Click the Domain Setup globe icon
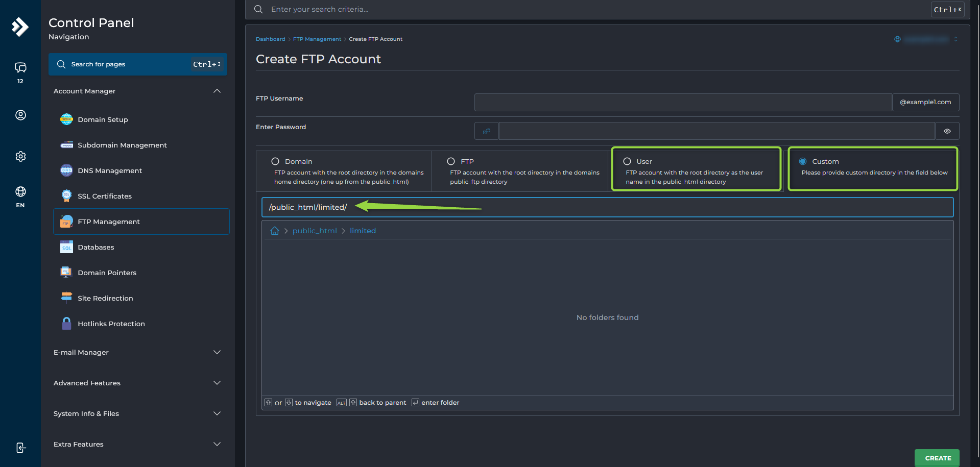This screenshot has width=980, height=467. point(66,119)
